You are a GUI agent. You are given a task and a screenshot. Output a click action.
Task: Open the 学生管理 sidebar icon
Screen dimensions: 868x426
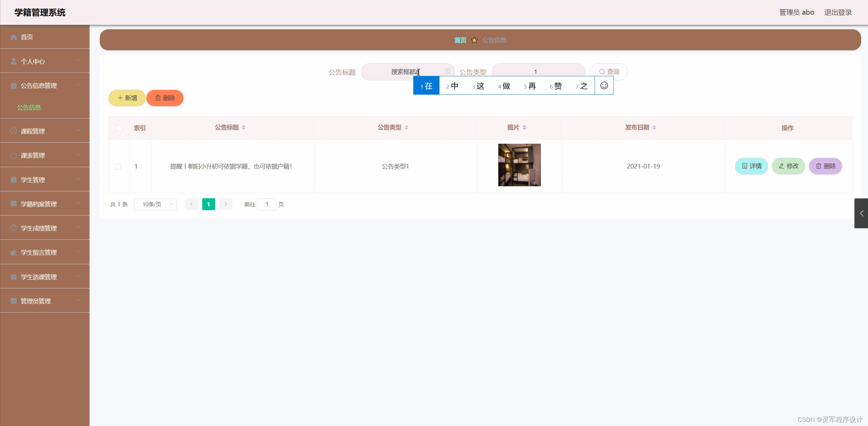tap(13, 179)
